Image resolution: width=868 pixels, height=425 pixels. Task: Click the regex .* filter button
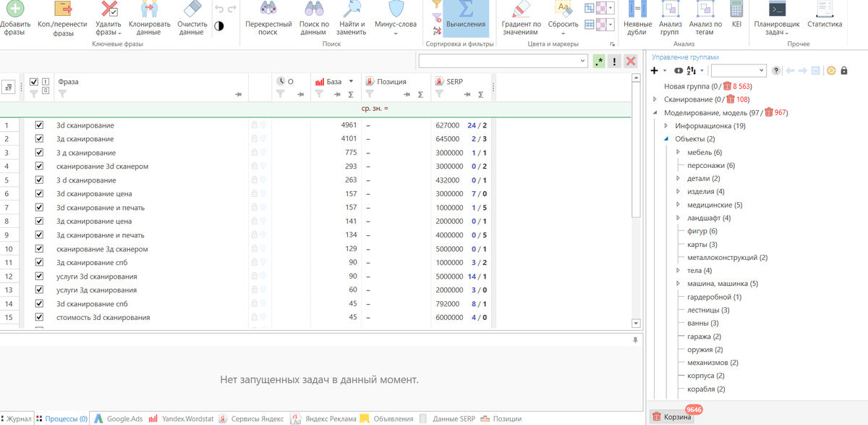tap(598, 62)
